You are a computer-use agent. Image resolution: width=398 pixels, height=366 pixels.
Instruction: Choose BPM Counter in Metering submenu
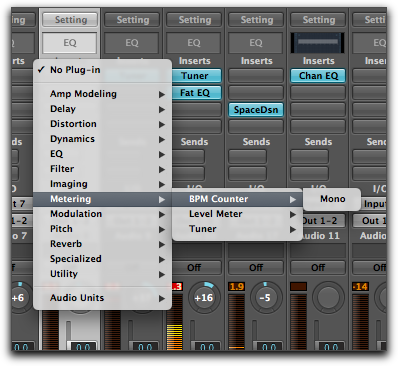(237, 199)
